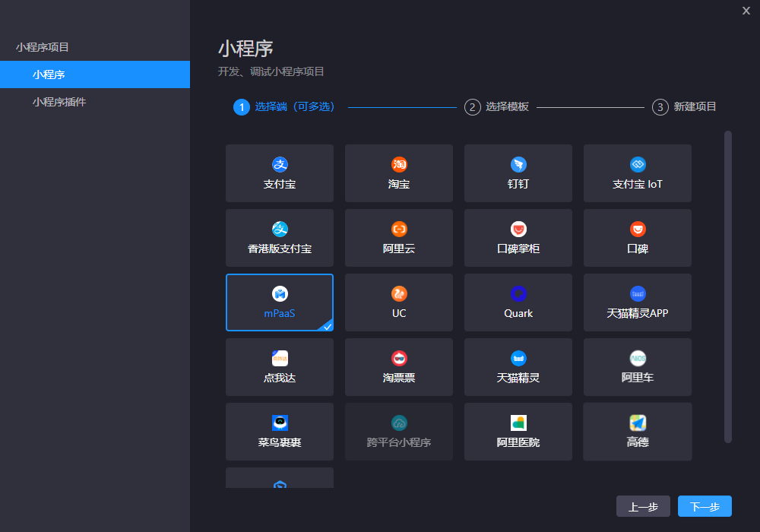Click the partially visible last platform card
760x532 pixels.
coord(280,478)
